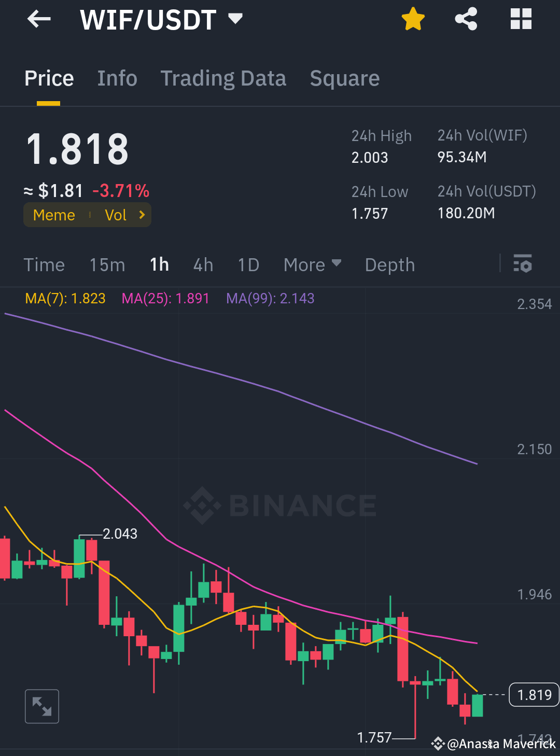Viewport: 560px width, 756px height.
Task: Expand the More timeframes dropdown
Action: pos(312,264)
